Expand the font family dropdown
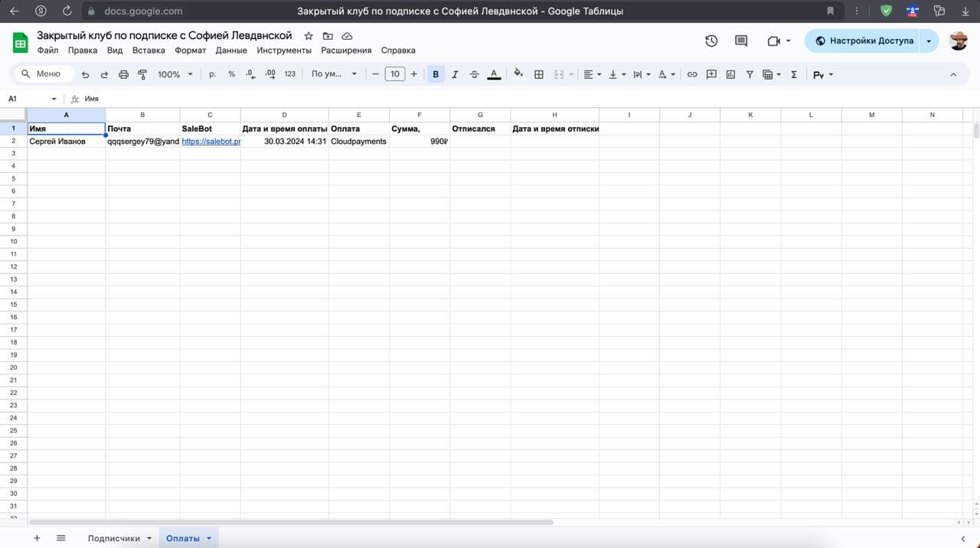 335,74
